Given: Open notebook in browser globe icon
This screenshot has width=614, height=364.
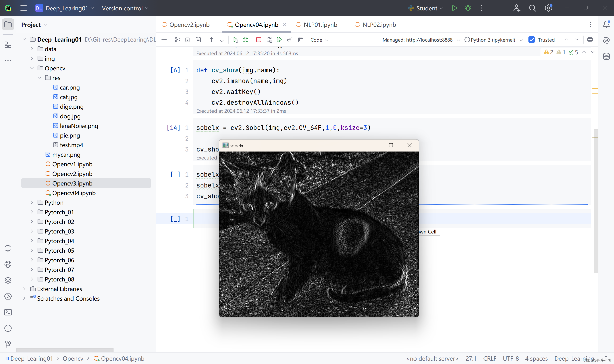Looking at the screenshot, I should [590, 40].
